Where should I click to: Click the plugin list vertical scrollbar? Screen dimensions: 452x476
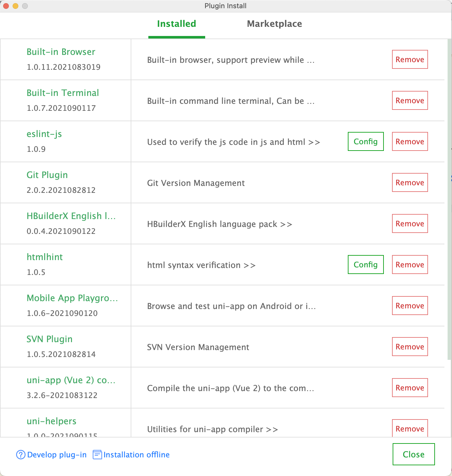click(449, 199)
